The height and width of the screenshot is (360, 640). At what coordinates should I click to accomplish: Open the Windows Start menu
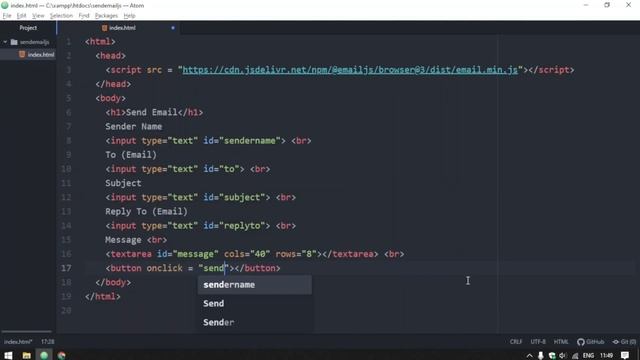pyautogui.click(x=8, y=355)
